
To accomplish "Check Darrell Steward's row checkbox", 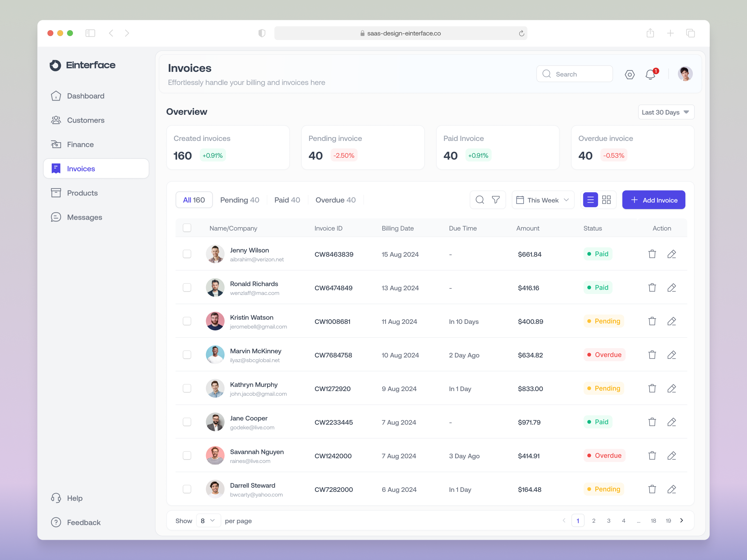I will click(187, 489).
